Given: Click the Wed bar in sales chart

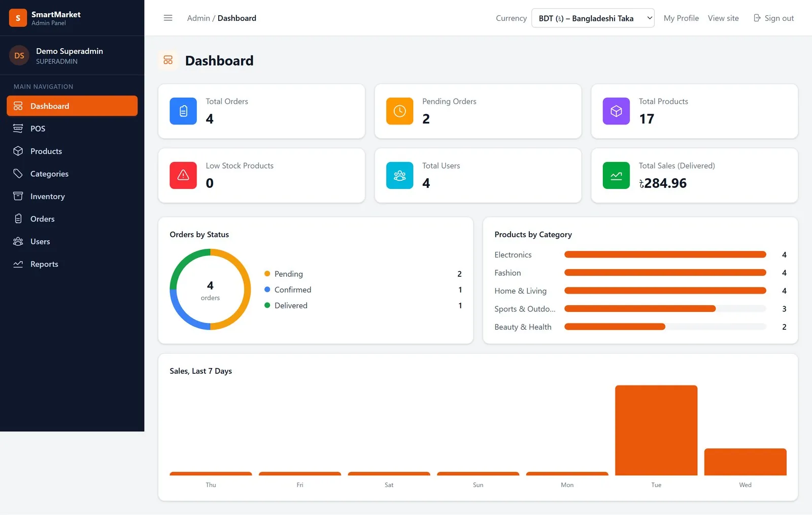Looking at the screenshot, I should click(746, 462).
